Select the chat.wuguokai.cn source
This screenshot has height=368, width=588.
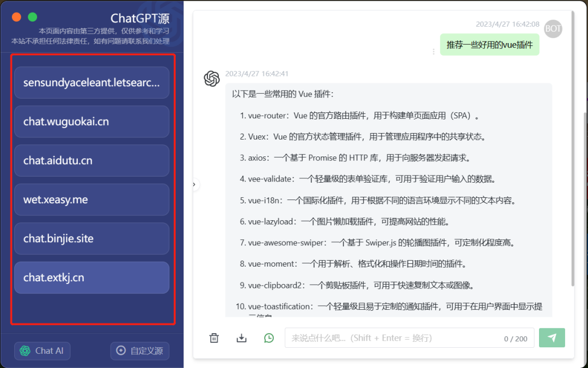click(x=91, y=122)
